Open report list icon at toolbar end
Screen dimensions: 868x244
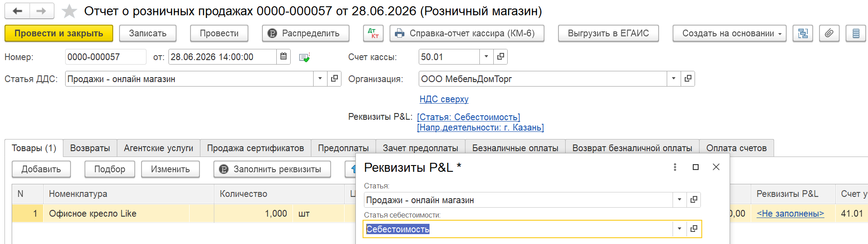[x=856, y=33]
